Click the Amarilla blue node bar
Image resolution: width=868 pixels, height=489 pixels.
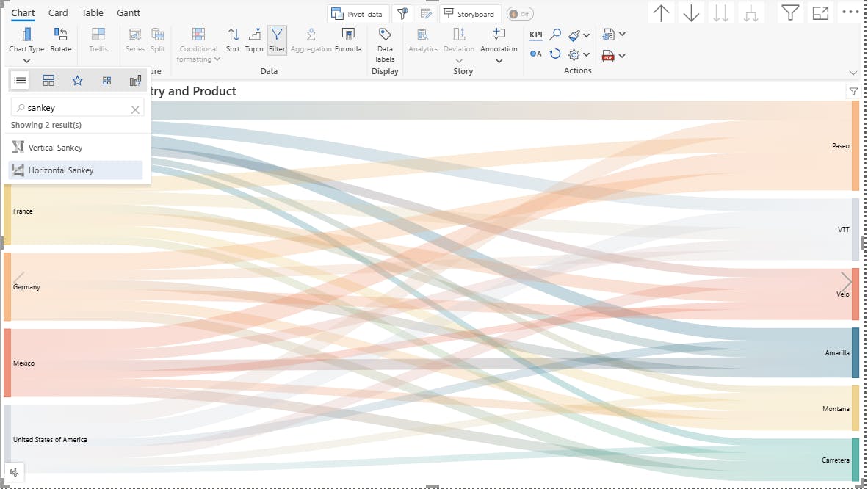(856, 352)
